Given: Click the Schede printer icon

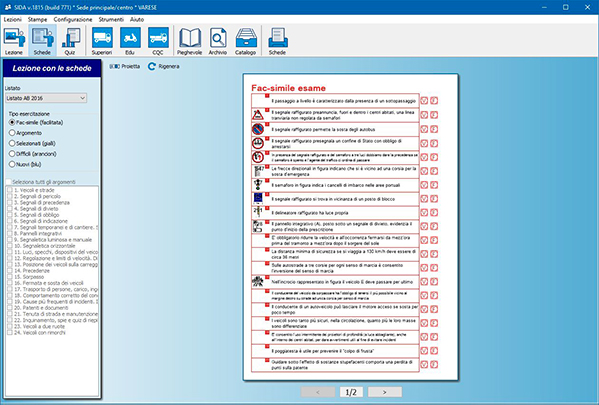Looking at the screenshot, I should [x=277, y=41].
